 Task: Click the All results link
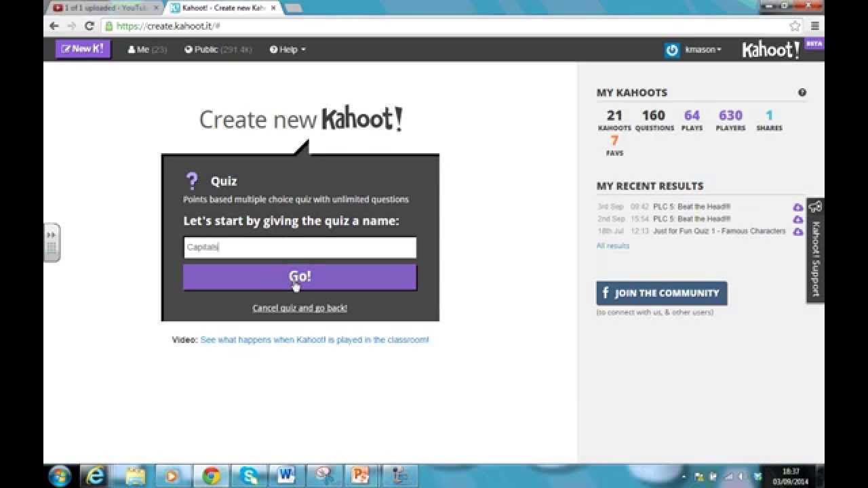click(x=612, y=246)
